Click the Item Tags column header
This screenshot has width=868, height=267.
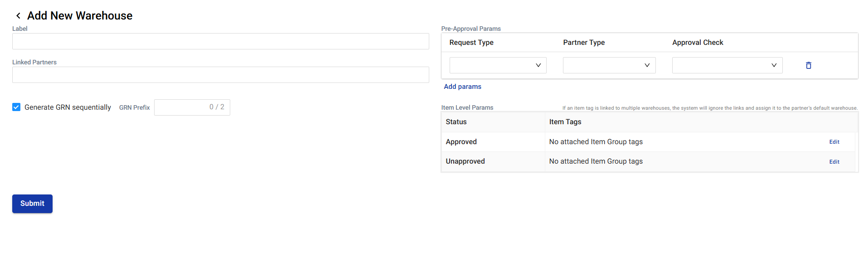click(565, 122)
